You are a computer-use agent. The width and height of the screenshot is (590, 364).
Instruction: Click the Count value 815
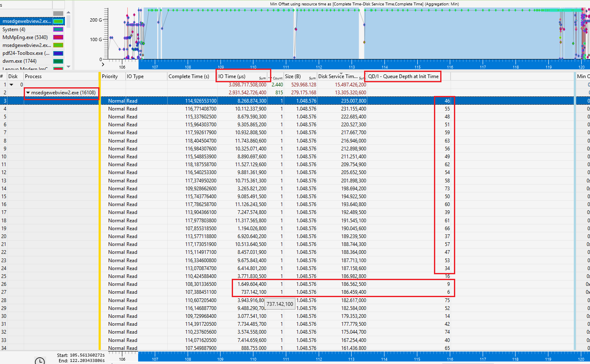pos(279,93)
